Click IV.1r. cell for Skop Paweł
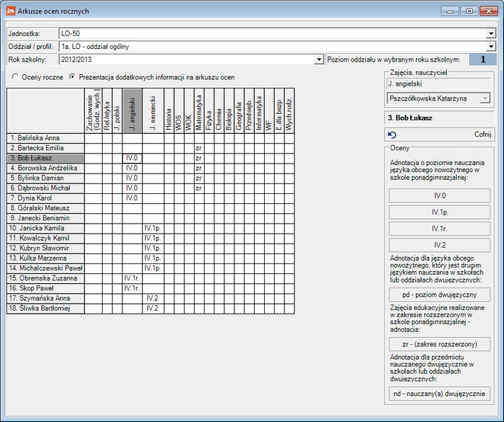 pos(132,288)
